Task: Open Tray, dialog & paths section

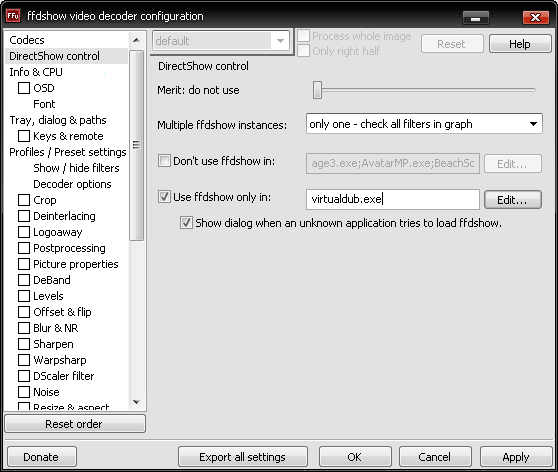Action: click(58, 120)
